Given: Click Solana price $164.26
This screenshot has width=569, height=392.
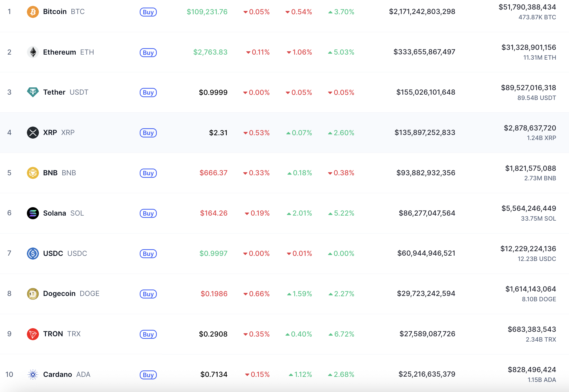Looking at the screenshot, I should [214, 213].
